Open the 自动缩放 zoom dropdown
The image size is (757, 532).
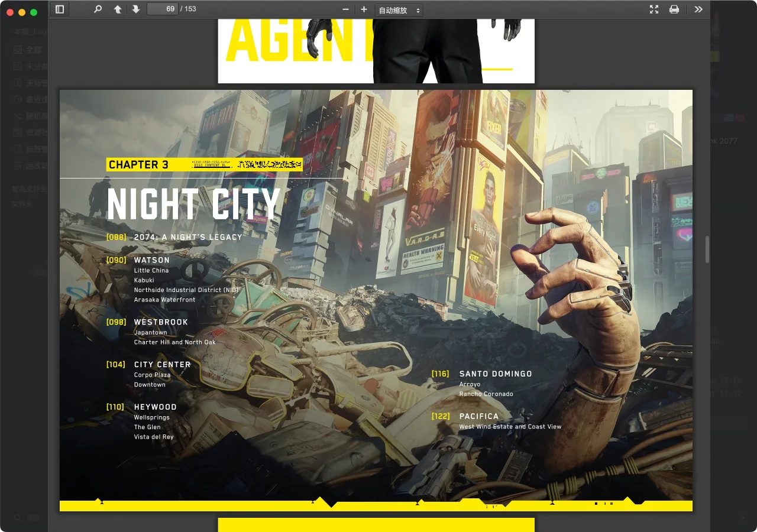click(399, 10)
